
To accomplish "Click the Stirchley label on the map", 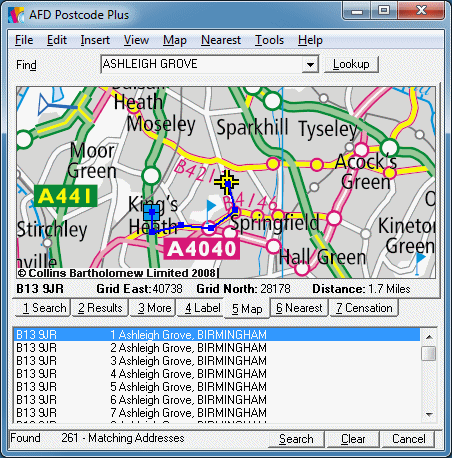I will click(x=52, y=229).
